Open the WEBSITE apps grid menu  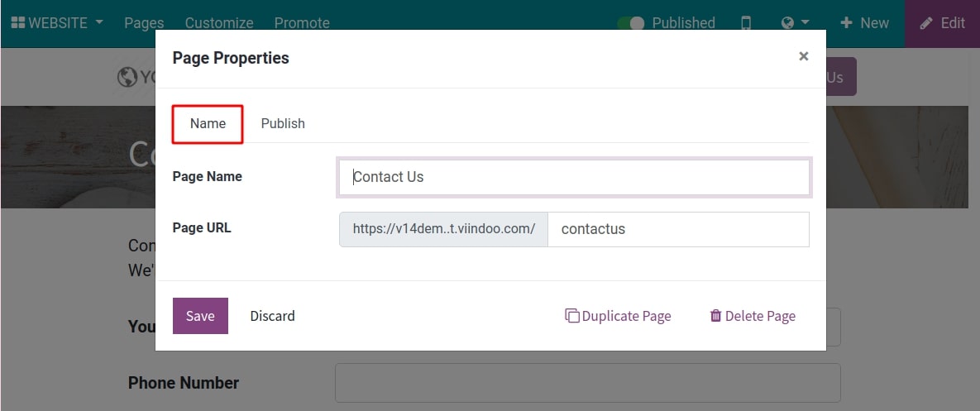pos(57,23)
